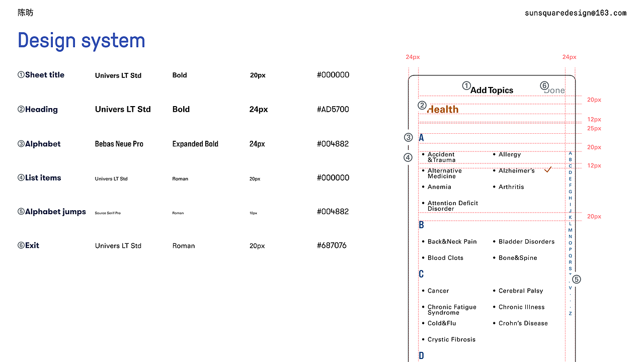Jump to letter Z in the side alphabet index

coord(570,313)
